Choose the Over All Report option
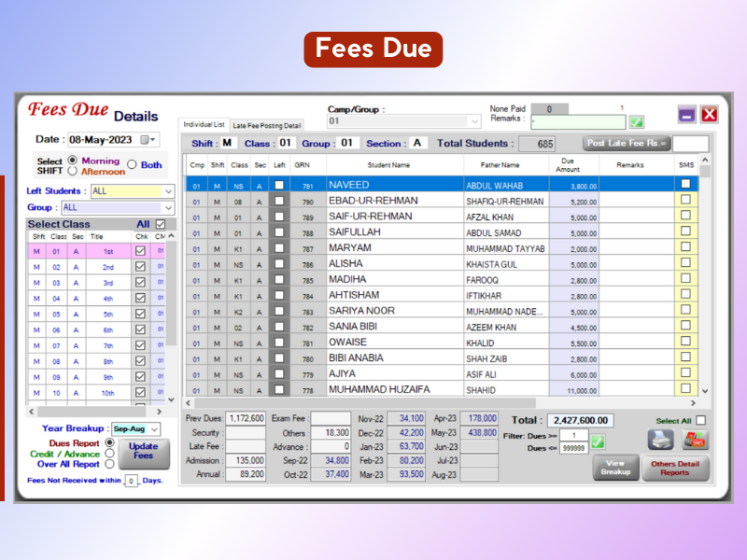 click(x=109, y=463)
